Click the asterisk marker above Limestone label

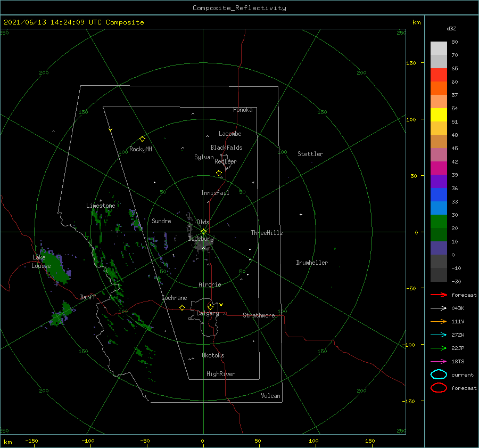101,201
